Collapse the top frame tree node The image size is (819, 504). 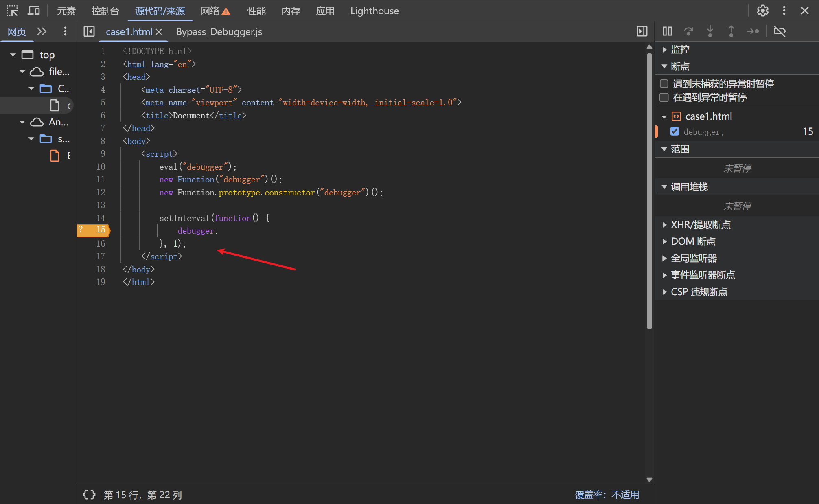13,55
